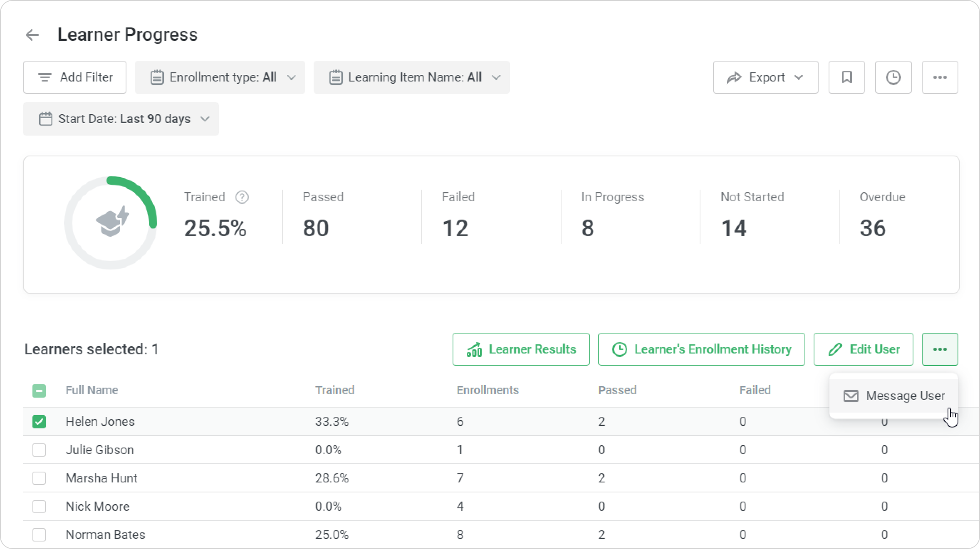Select Julie Gibson's checkbox
Image resolution: width=980 pixels, height=549 pixels.
point(39,450)
